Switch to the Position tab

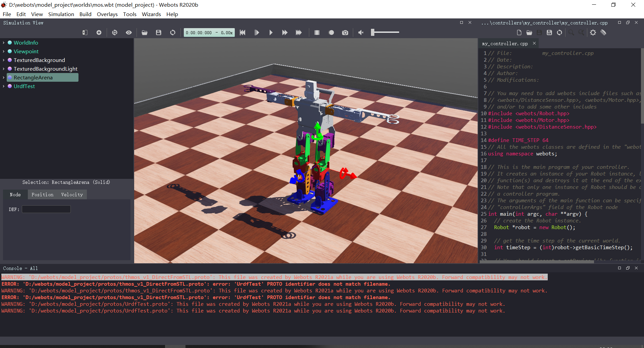[x=42, y=194]
